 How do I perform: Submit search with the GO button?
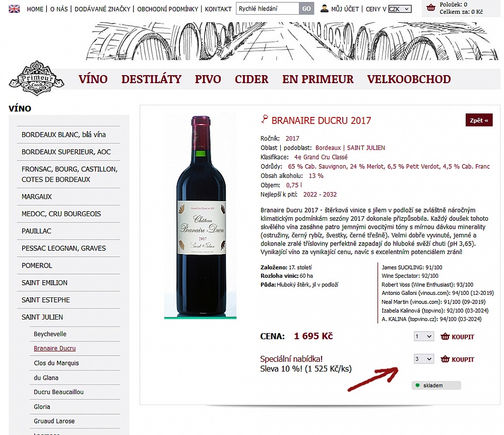[306, 9]
